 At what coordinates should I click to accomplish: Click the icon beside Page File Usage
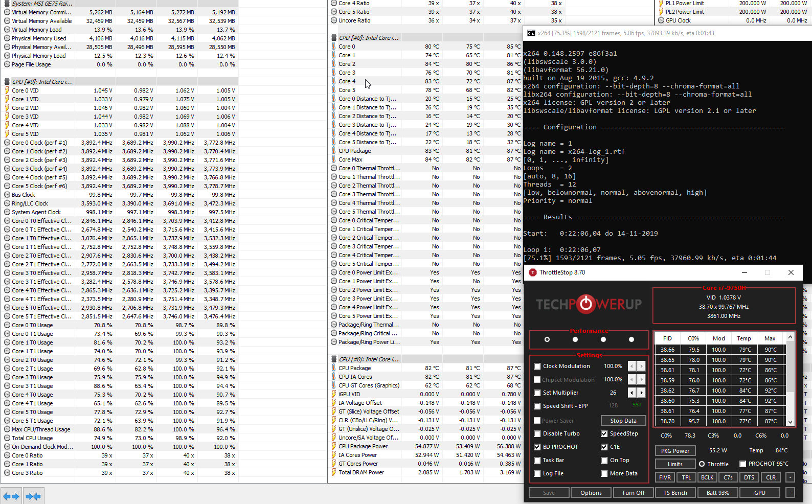7,64
